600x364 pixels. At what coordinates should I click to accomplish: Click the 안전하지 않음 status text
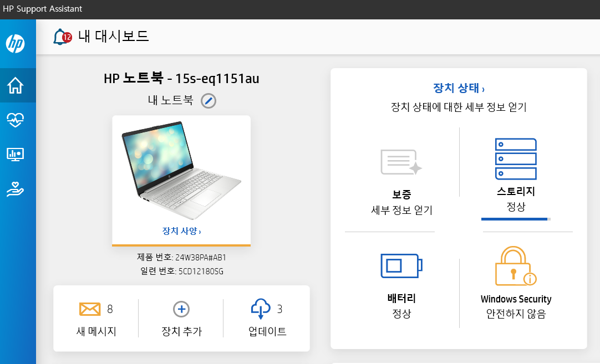516,314
